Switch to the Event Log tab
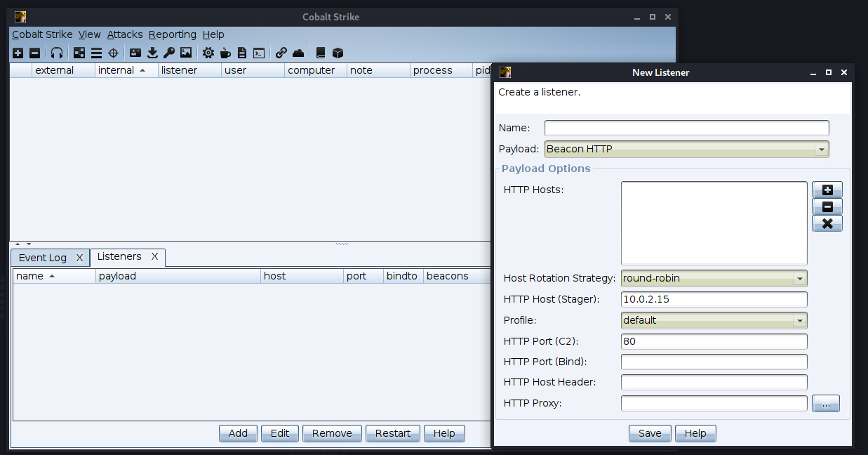This screenshot has width=868, height=455. coord(43,258)
